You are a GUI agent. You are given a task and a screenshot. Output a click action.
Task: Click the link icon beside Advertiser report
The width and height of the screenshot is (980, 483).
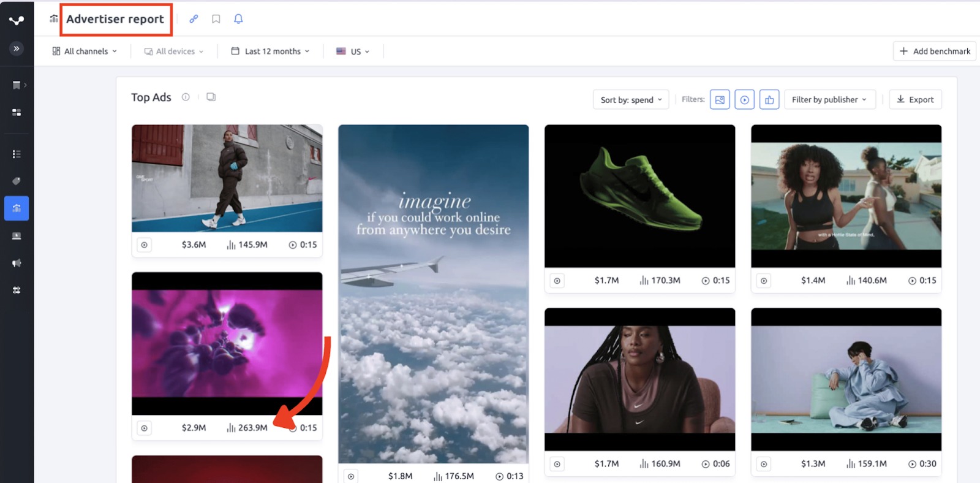pos(194,19)
